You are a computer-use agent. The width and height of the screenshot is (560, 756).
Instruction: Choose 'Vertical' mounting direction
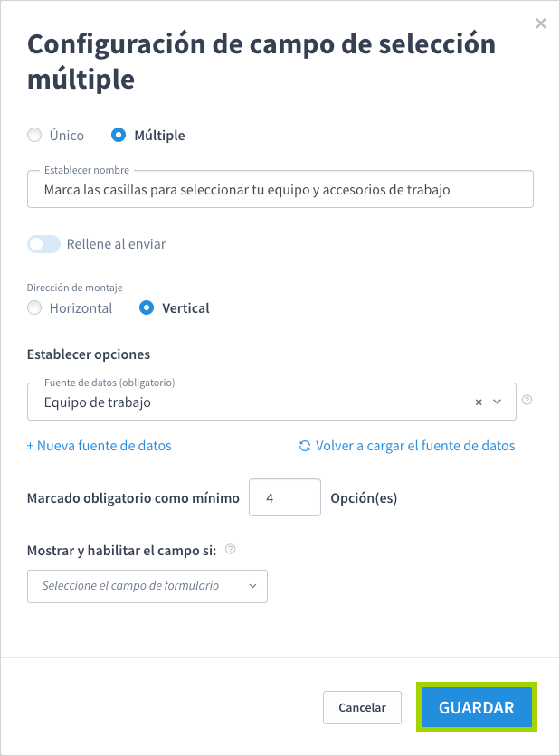click(147, 308)
